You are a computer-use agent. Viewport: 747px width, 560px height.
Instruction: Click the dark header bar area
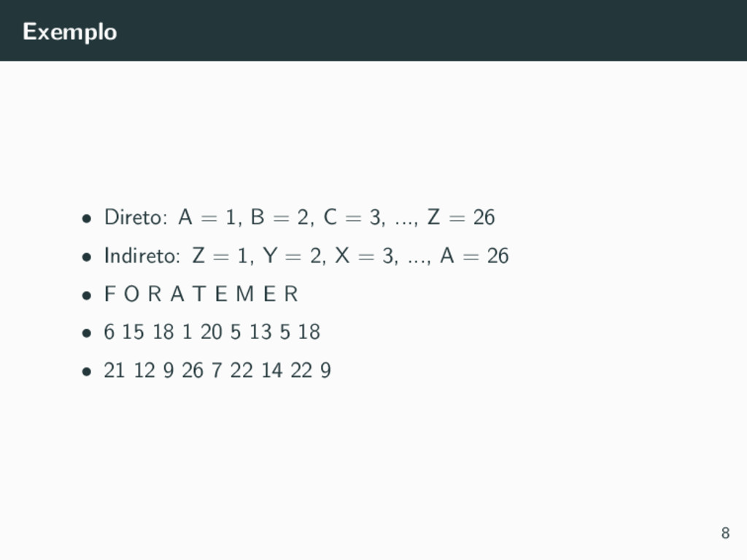373,31
